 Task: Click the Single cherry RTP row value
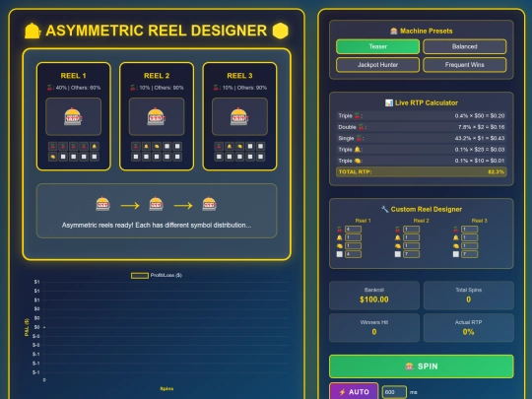pos(480,139)
